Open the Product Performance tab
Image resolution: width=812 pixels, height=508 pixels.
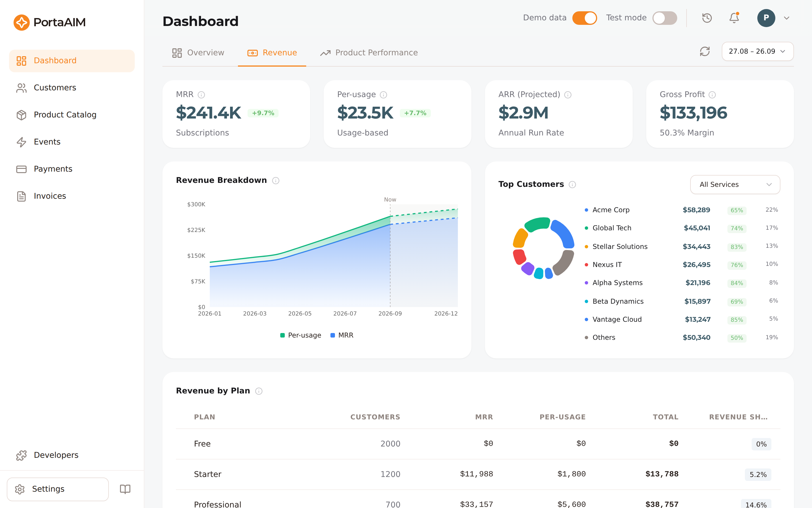click(369, 53)
